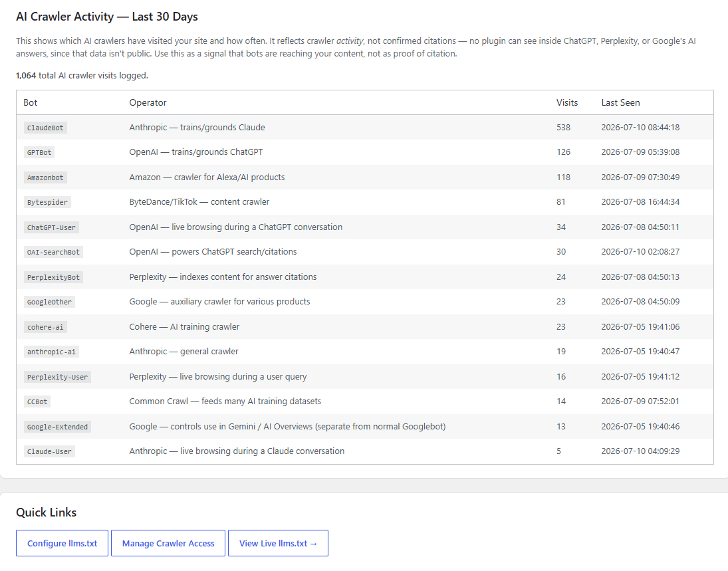Screen dimensions: 728x571
Task: Select the cohere-ai bot tag
Action: 45,327
